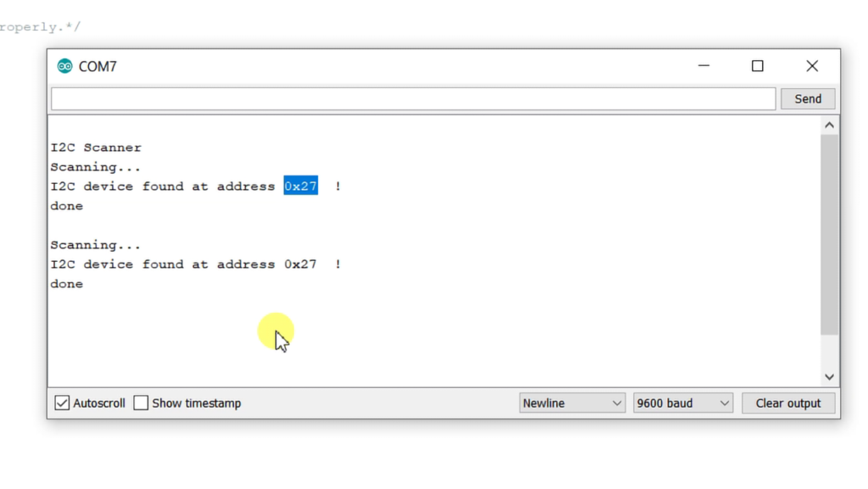Click the second 'Scanning...' output line
Image resolution: width=868 pixels, height=489 pixels.
point(95,245)
